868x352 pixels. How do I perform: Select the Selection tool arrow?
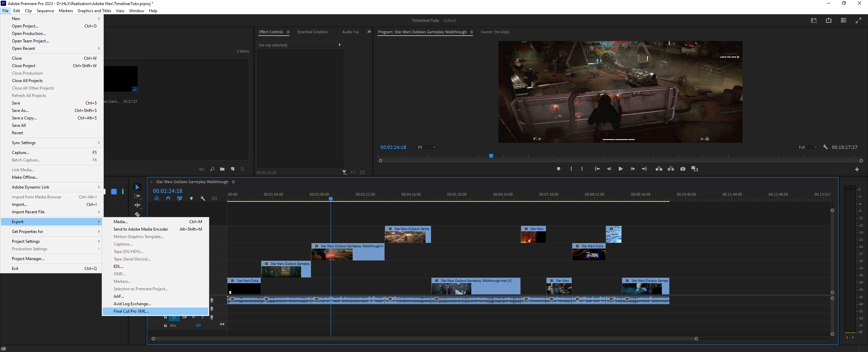(x=137, y=187)
